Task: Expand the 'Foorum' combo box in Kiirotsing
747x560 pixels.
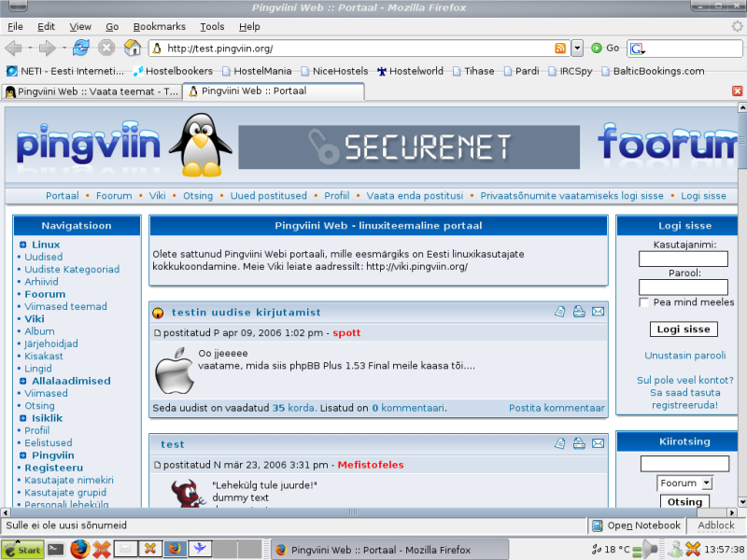Action: tap(684, 483)
